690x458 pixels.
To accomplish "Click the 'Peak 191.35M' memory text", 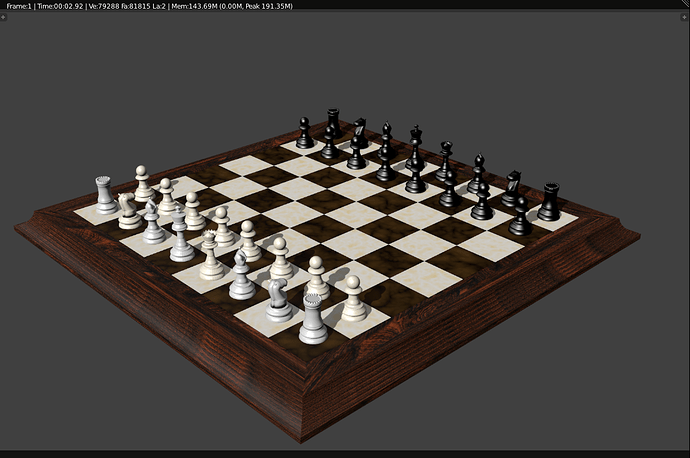I will coord(268,6).
